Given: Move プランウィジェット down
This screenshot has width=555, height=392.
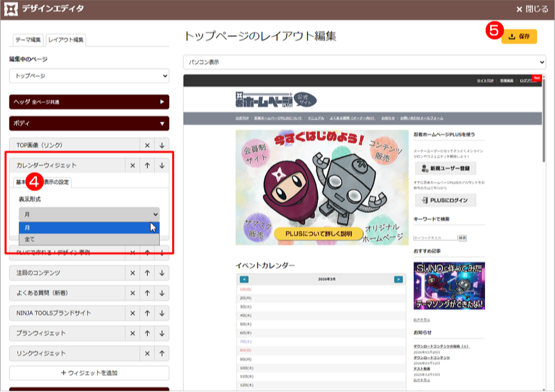Looking at the screenshot, I should (162, 333).
